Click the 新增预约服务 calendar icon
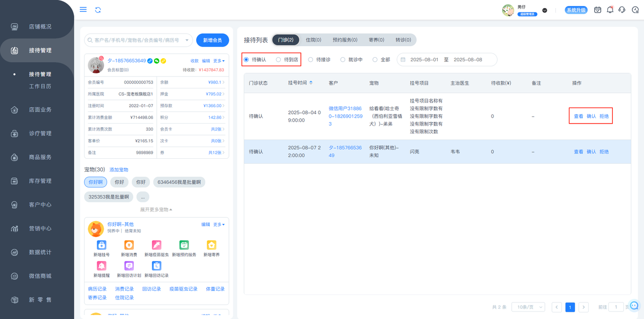644x319 pixels. coord(184,245)
